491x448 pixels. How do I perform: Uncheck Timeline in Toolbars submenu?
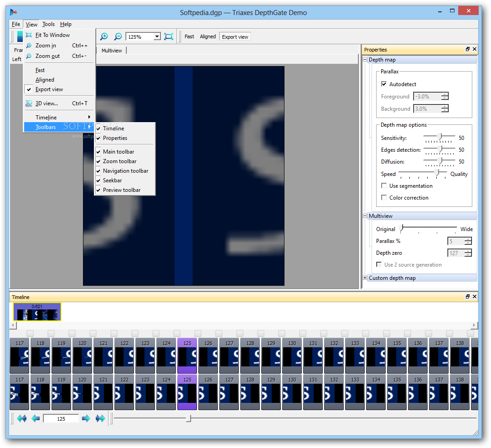click(x=124, y=129)
